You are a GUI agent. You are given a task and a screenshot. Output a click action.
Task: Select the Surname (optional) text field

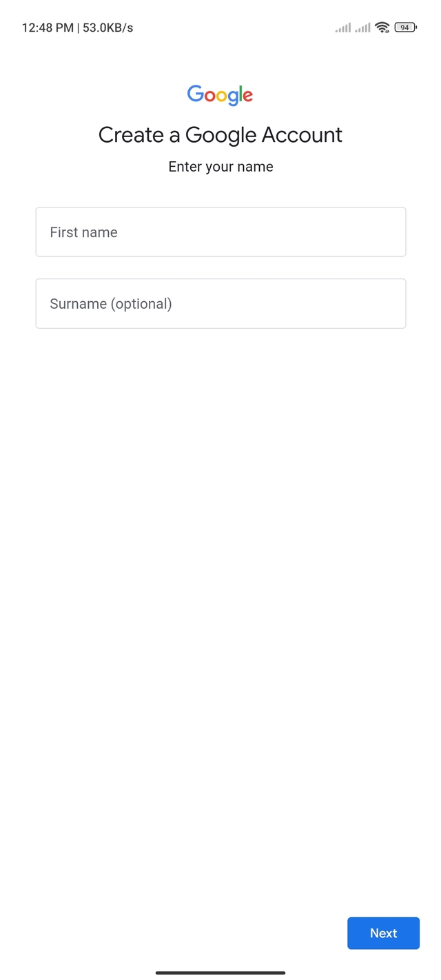click(220, 304)
